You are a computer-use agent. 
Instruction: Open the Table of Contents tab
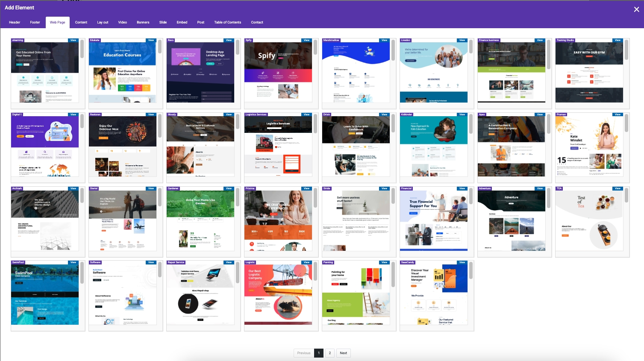click(x=227, y=22)
